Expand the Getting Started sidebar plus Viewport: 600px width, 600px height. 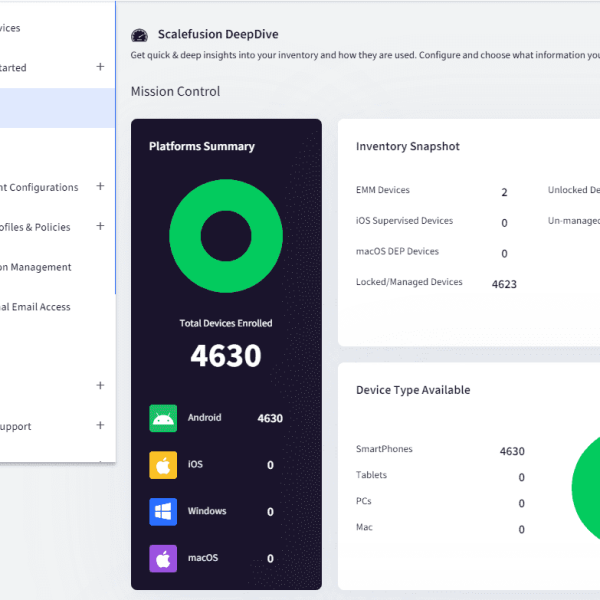(x=100, y=67)
